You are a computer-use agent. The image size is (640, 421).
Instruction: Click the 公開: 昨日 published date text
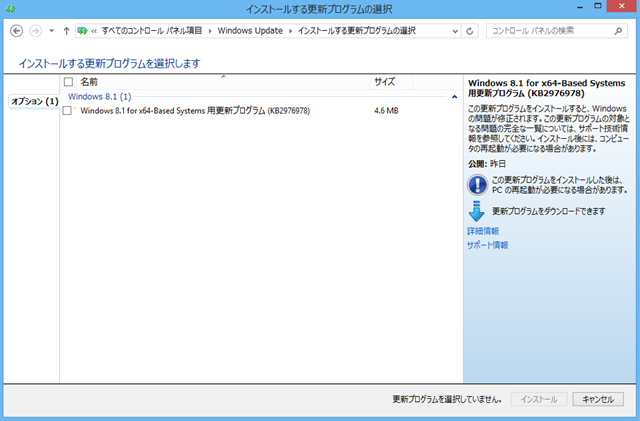coord(487,164)
